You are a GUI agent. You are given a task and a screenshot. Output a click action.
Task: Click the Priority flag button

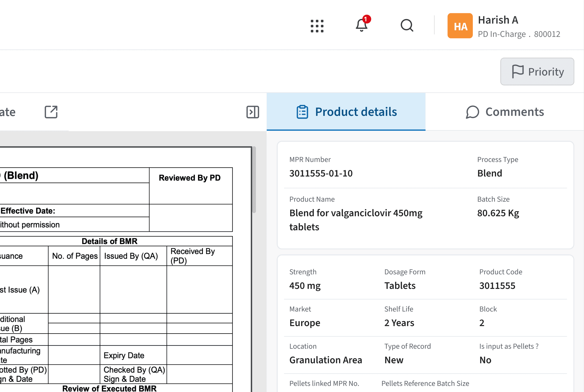click(x=537, y=72)
